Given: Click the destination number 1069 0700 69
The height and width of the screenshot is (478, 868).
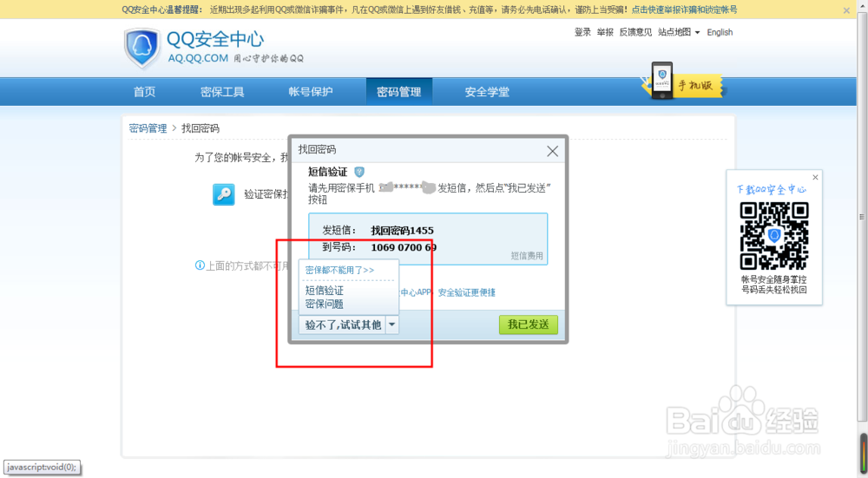Looking at the screenshot, I should tap(404, 246).
